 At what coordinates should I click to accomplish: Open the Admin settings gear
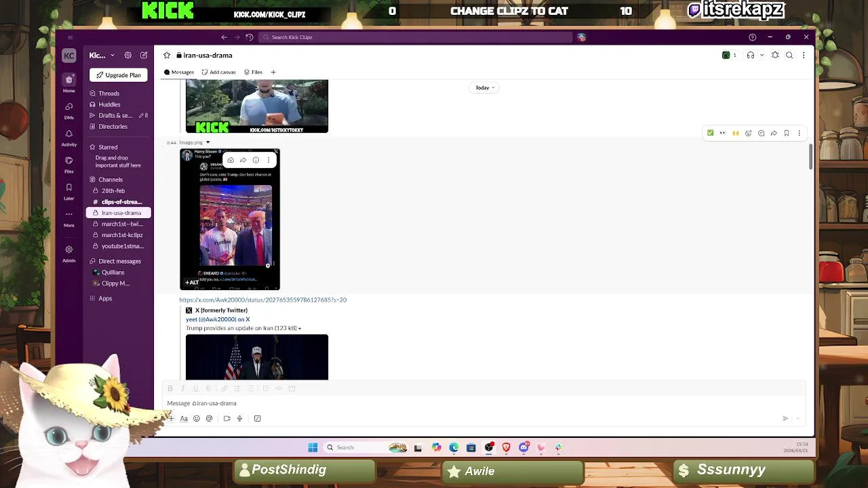68,253
